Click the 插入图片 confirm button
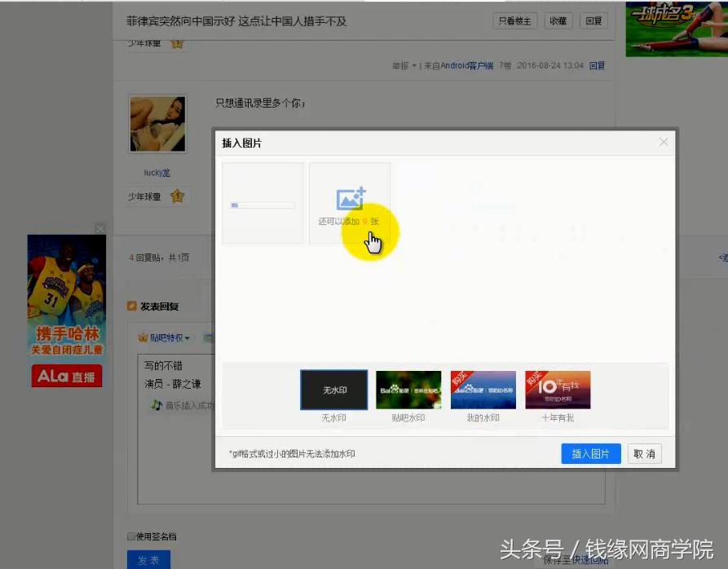728x569 pixels. (x=590, y=453)
